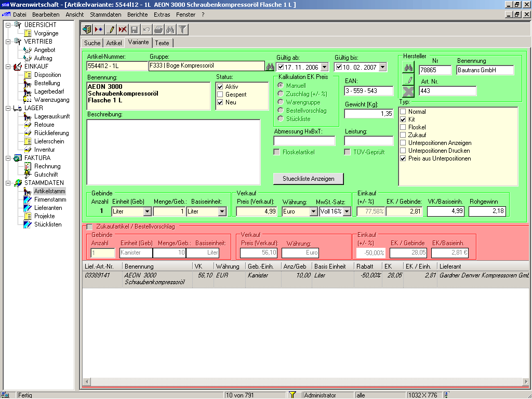The width and height of the screenshot is (532, 399).
Task: Open the Basiseinheit Liter dropdown
Action: pos(222,211)
